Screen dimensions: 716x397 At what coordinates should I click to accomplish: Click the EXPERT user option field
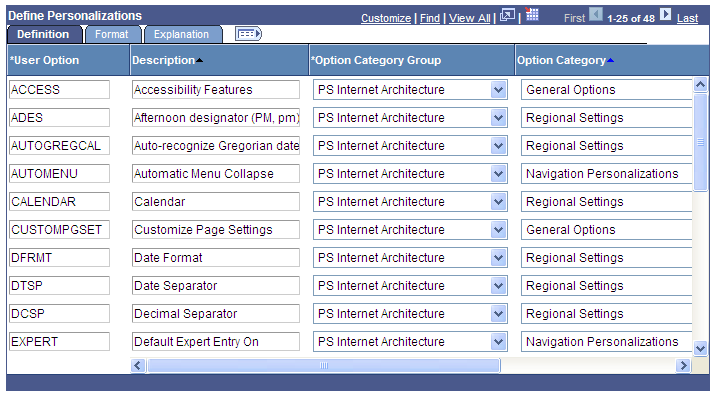click(59, 342)
